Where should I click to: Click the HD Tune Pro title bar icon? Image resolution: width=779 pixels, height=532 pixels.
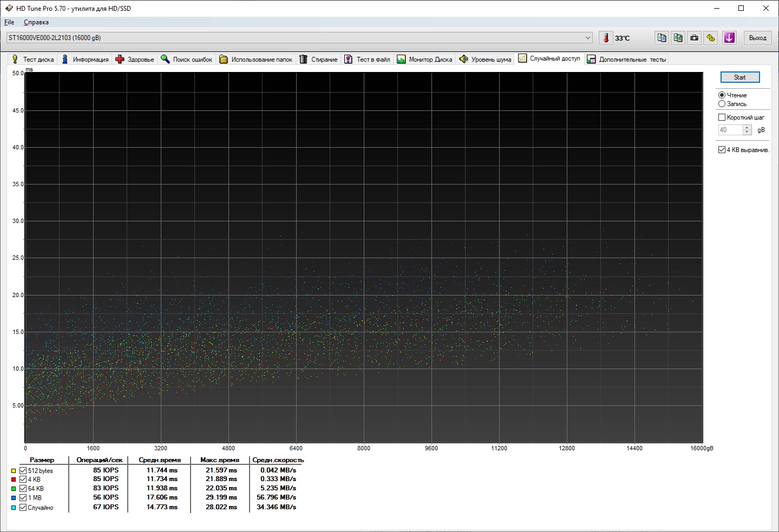[x=9, y=8]
